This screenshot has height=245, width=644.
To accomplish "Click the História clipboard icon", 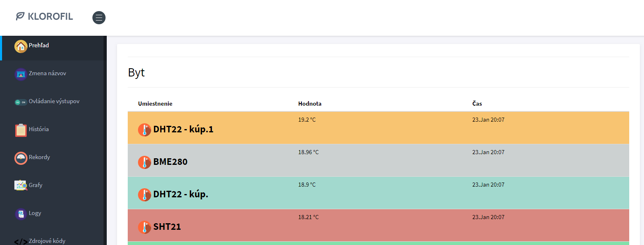I will click(21, 130).
